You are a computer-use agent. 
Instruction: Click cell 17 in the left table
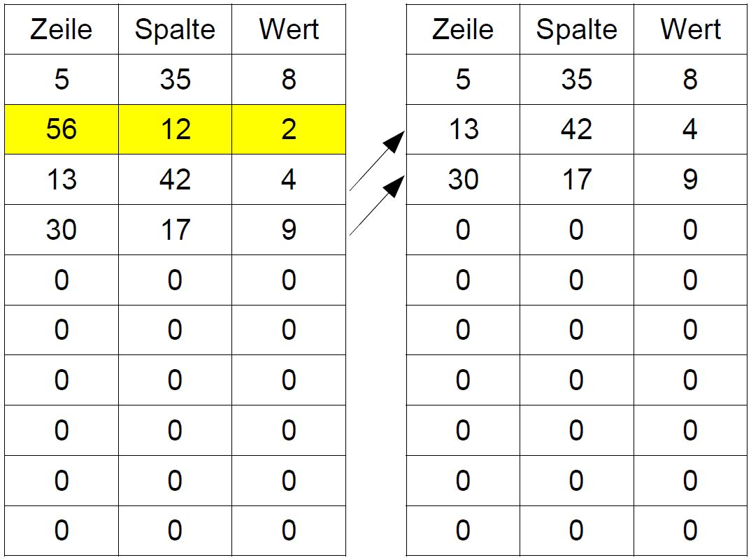pyautogui.click(x=175, y=230)
